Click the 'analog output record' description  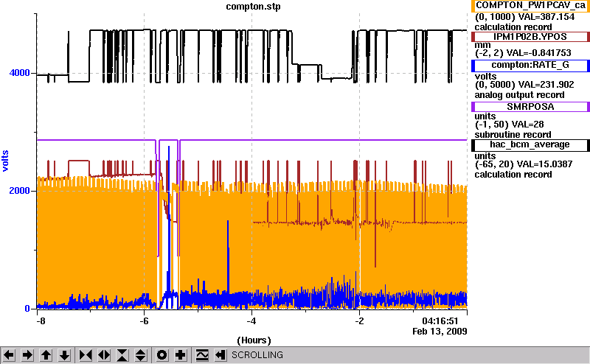click(520, 95)
